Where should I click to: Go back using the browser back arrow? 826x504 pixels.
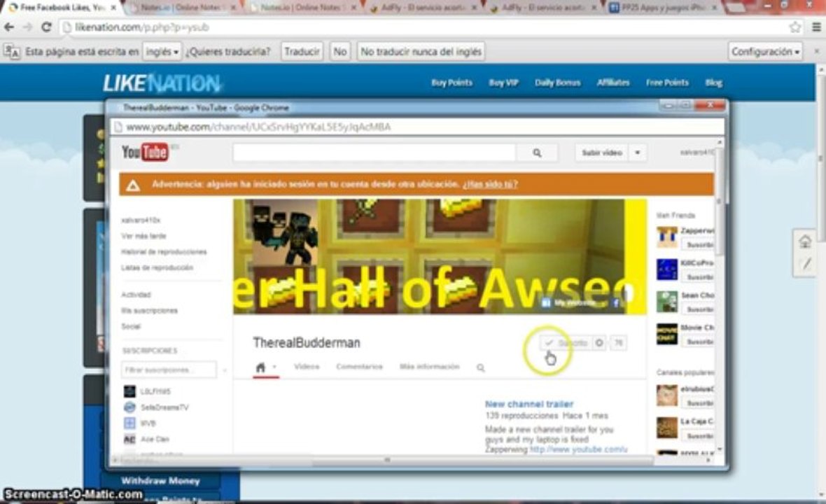pos(9,27)
